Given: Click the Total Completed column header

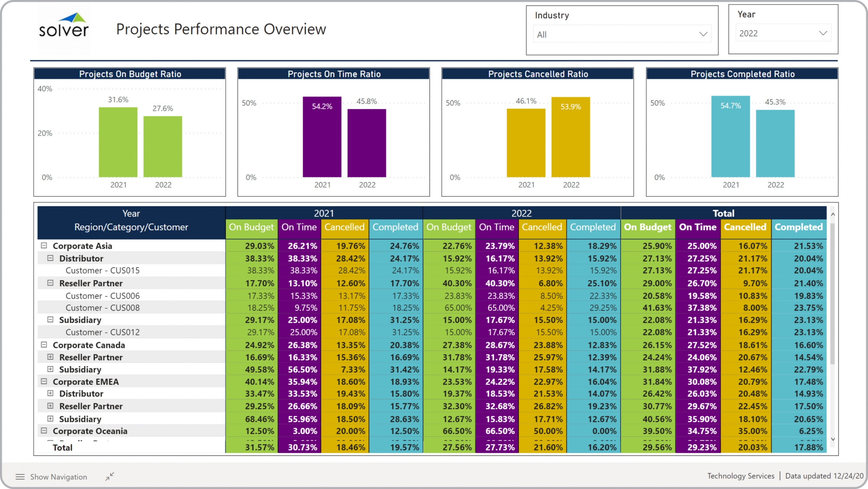Looking at the screenshot, I should [798, 227].
